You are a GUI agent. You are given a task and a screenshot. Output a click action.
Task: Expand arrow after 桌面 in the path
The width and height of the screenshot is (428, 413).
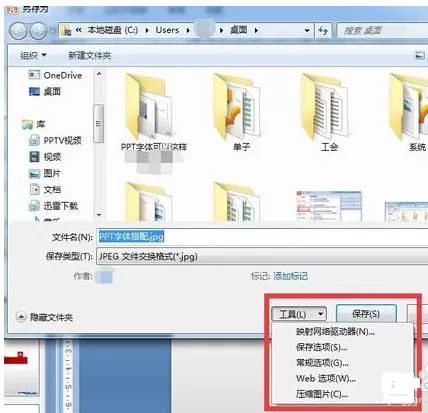click(x=256, y=30)
